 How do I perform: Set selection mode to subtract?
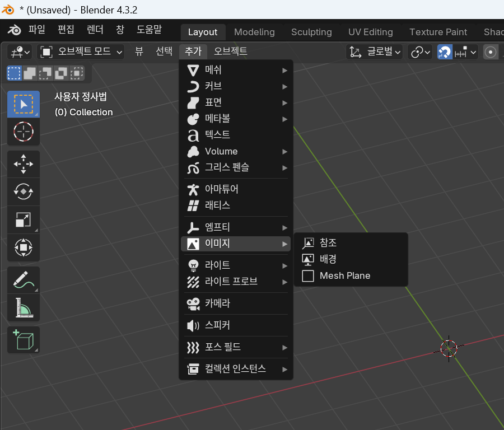coord(45,73)
